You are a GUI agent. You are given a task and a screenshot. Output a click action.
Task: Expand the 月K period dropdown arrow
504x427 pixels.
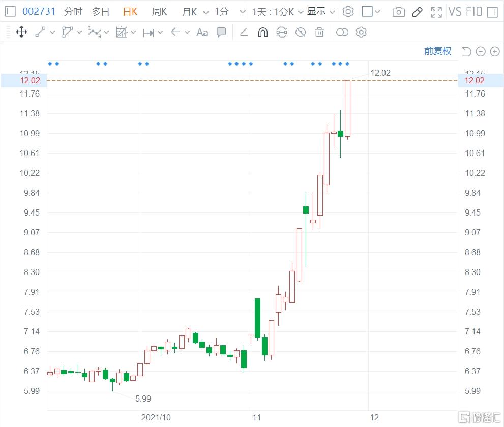[x=206, y=13]
